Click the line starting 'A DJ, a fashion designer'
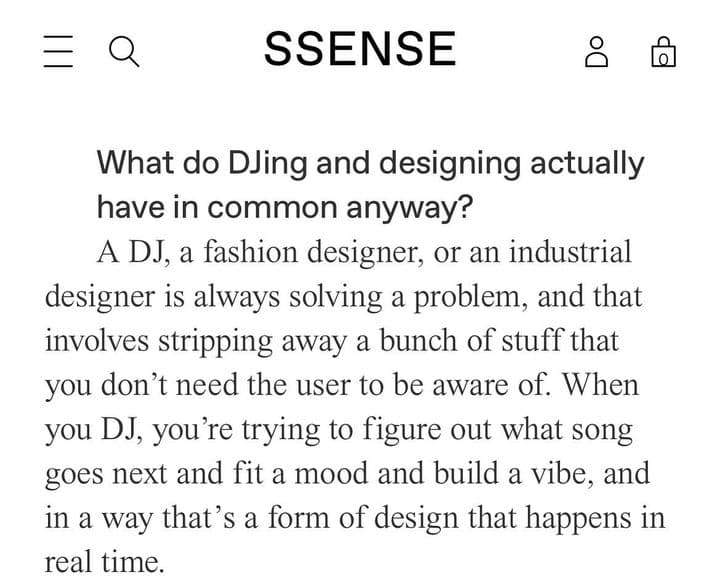 coord(364,252)
